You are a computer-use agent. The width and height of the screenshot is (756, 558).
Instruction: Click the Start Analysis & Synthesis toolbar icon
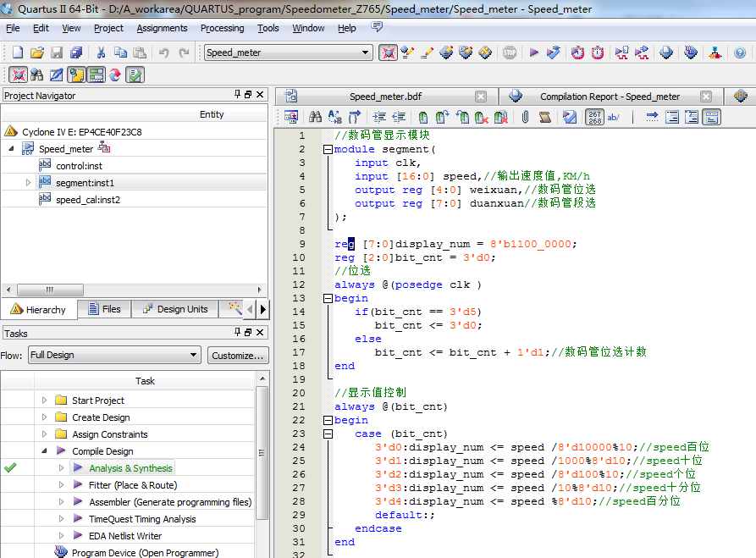click(x=554, y=52)
